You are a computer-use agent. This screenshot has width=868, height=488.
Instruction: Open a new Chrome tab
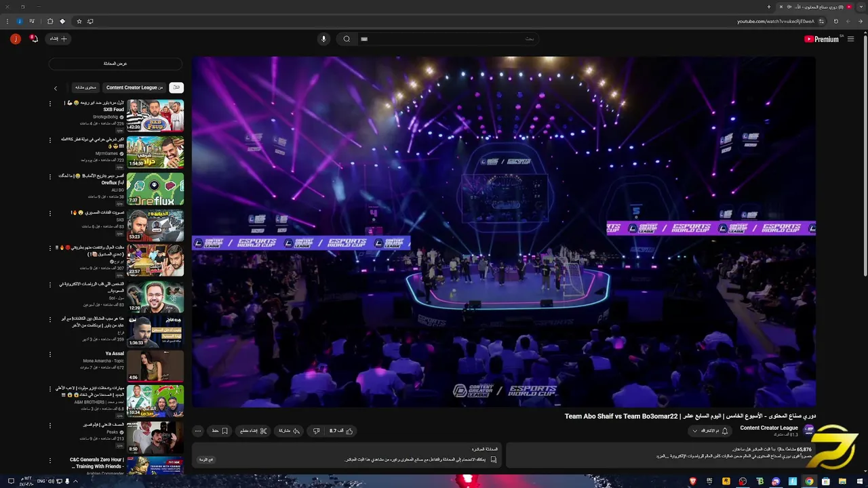(x=768, y=7)
